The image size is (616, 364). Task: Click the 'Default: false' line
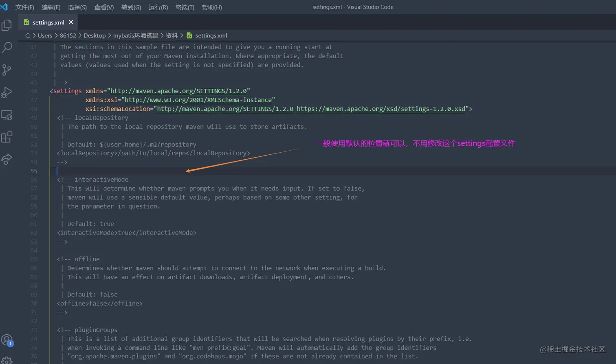click(92, 294)
